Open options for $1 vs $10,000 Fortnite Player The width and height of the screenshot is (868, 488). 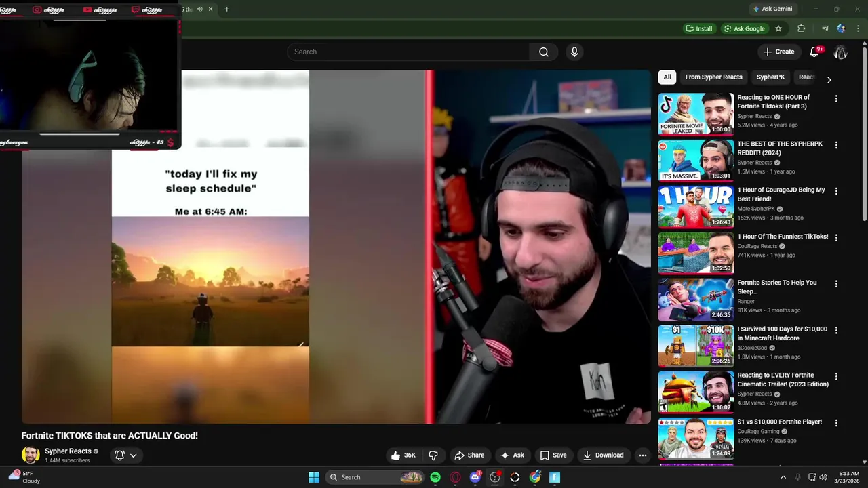(836, 422)
